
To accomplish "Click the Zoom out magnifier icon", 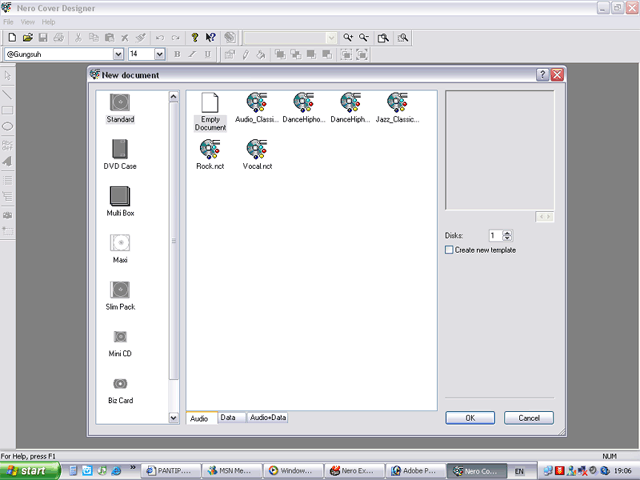I will click(x=363, y=38).
